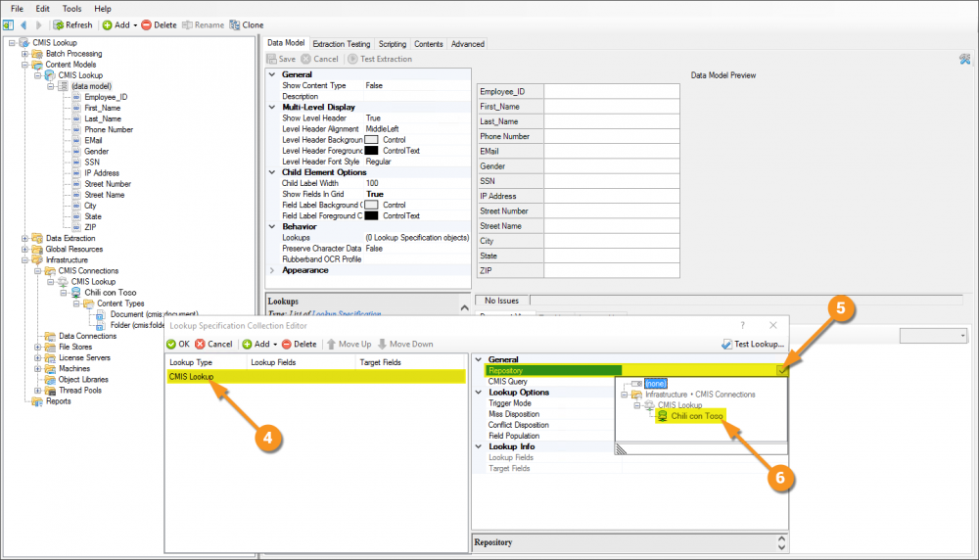Image resolution: width=979 pixels, height=560 pixels.
Task: Click Field Label Background color swatch
Action: coord(371,205)
